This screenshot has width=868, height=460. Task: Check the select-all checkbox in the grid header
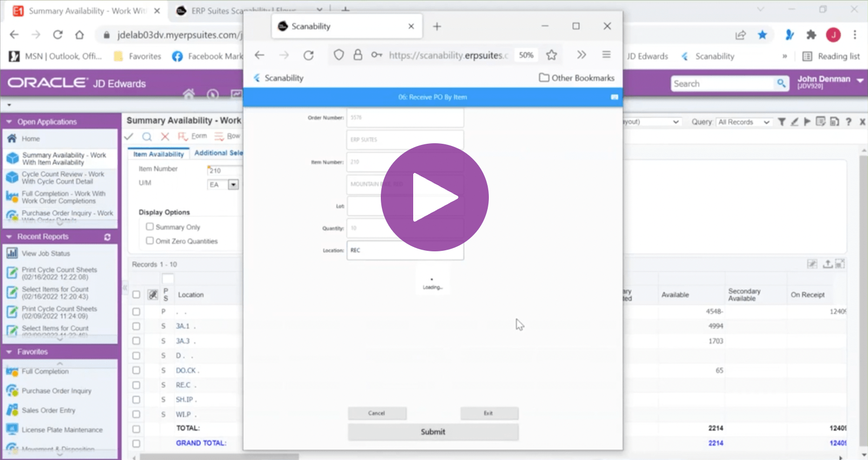136,295
